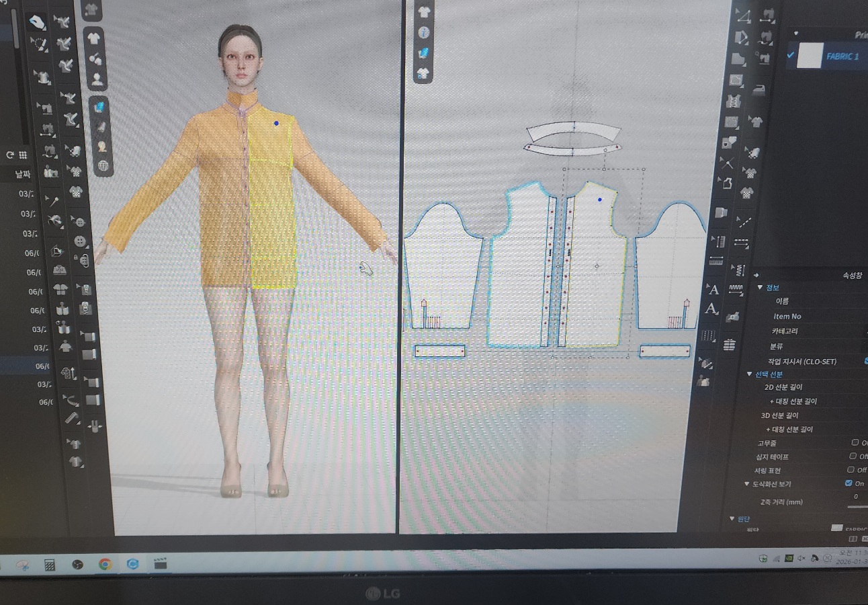
Task: Click the info icon in 2D view toolbar
Action: pyautogui.click(x=423, y=32)
